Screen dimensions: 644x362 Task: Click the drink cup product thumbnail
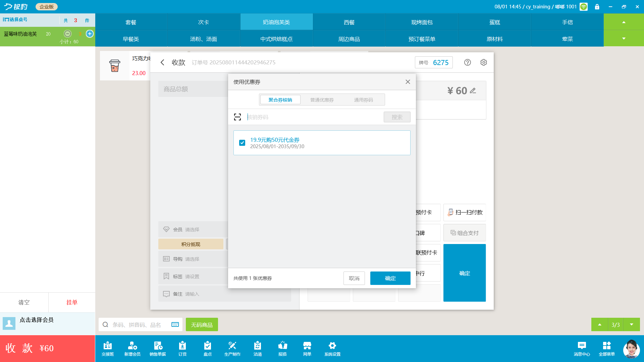click(x=115, y=66)
